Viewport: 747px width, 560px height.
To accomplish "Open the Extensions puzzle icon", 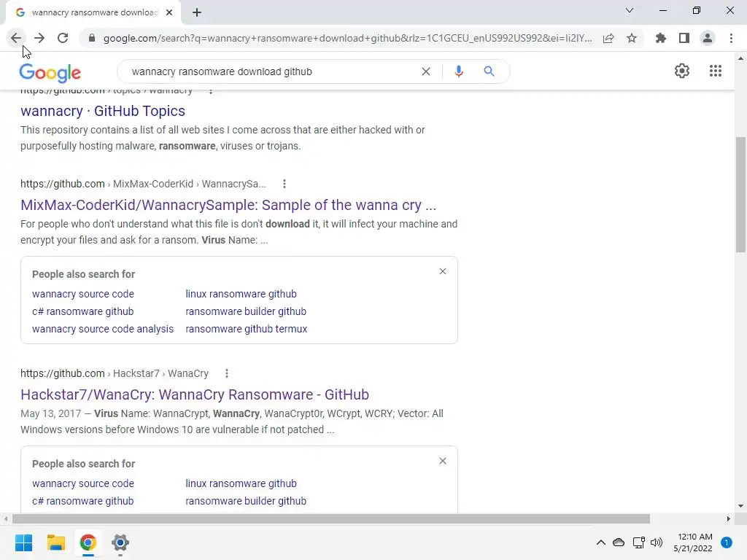I will click(661, 38).
